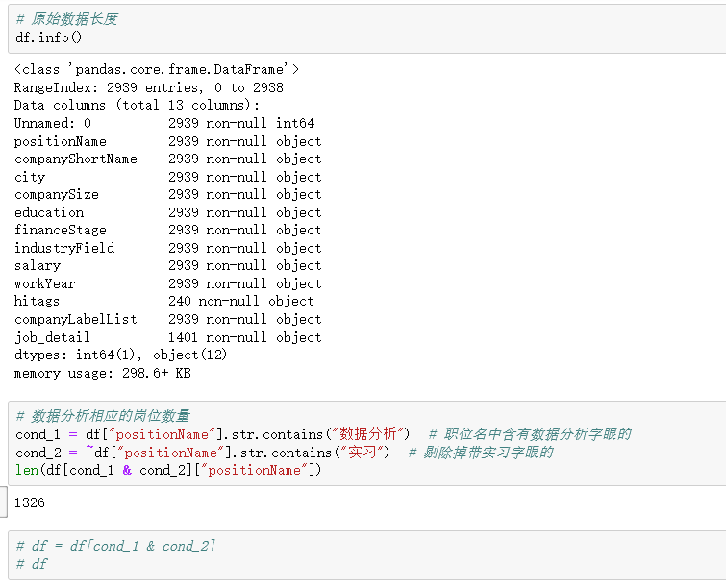Click the df.info() code line
The height and width of the screenshot is (588, 726).
coord(49,37)
